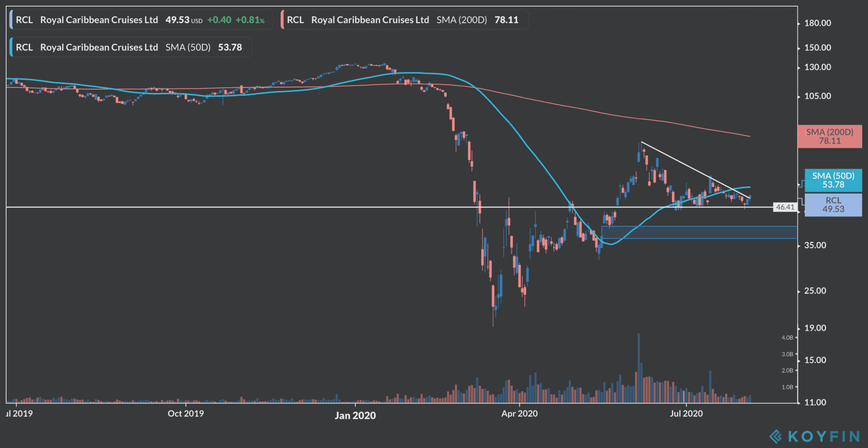
Task: Click the 180.00 price axis label
Action: click(x=817, y=23)
